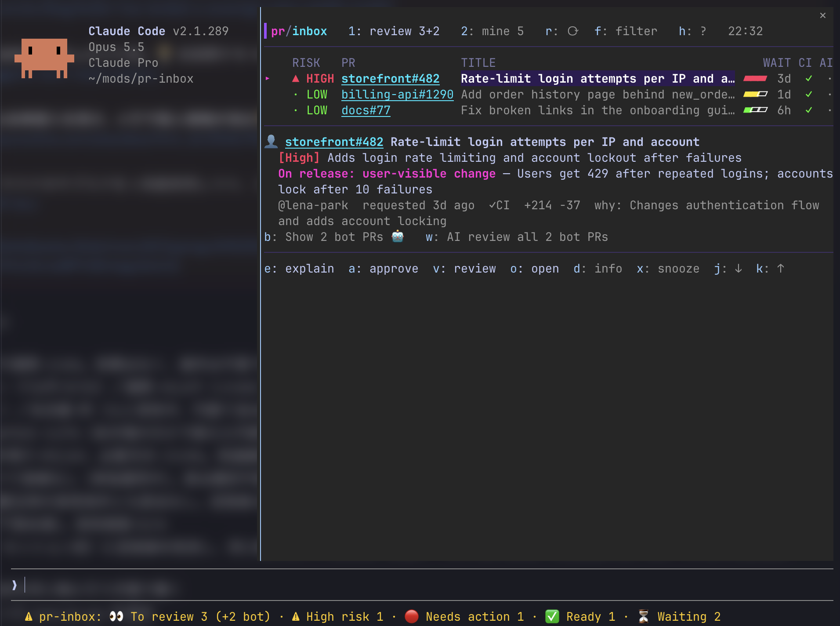Click 'w: AI review all 2 bot PRs'
Screen dimensions: 840x626
(517, 237)
